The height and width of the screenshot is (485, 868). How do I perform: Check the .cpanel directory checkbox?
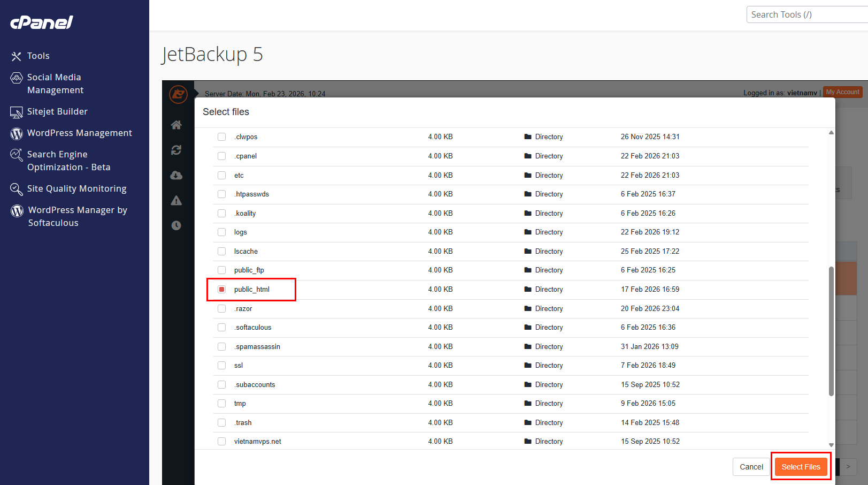coord(221,156)
